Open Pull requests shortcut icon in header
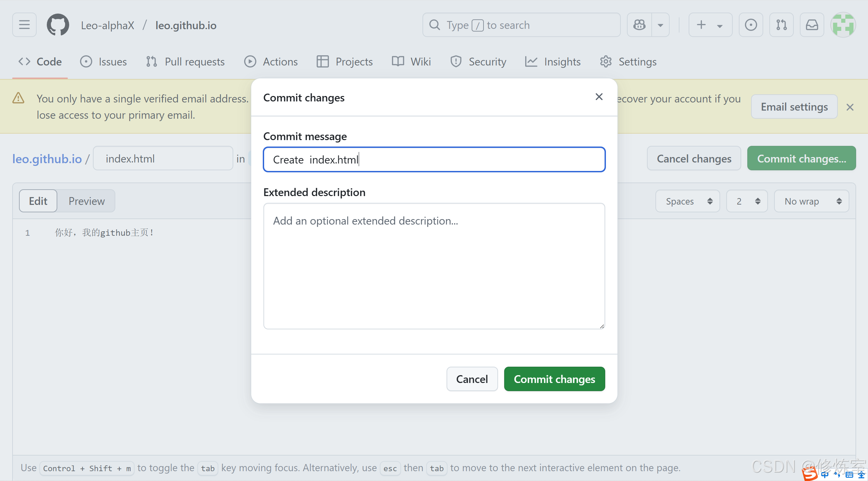Screen dimensions: 868x481 [781, 25]
